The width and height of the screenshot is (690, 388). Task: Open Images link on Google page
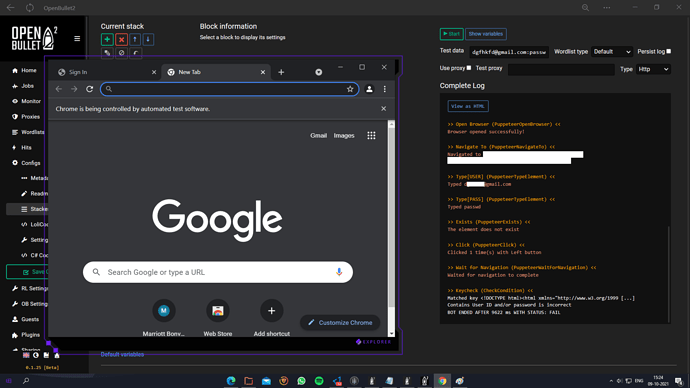(x=344, y=135)
